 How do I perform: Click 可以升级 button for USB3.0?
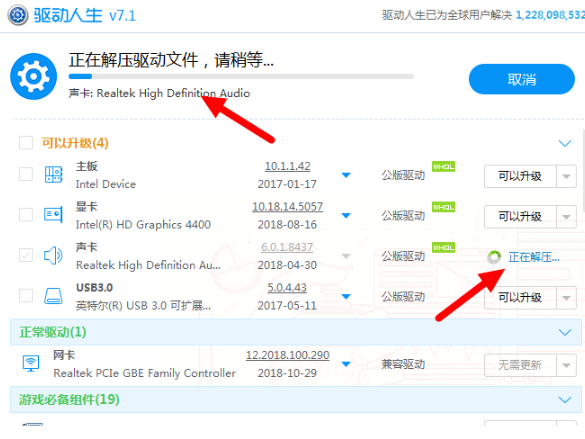(520, 298)
